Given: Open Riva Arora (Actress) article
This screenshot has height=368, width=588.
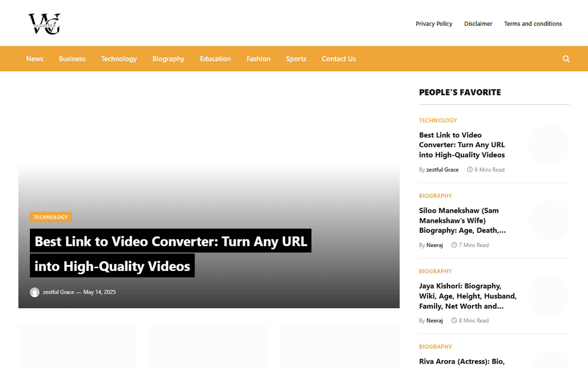Looking at the screenshot, I should click(462, 361).
